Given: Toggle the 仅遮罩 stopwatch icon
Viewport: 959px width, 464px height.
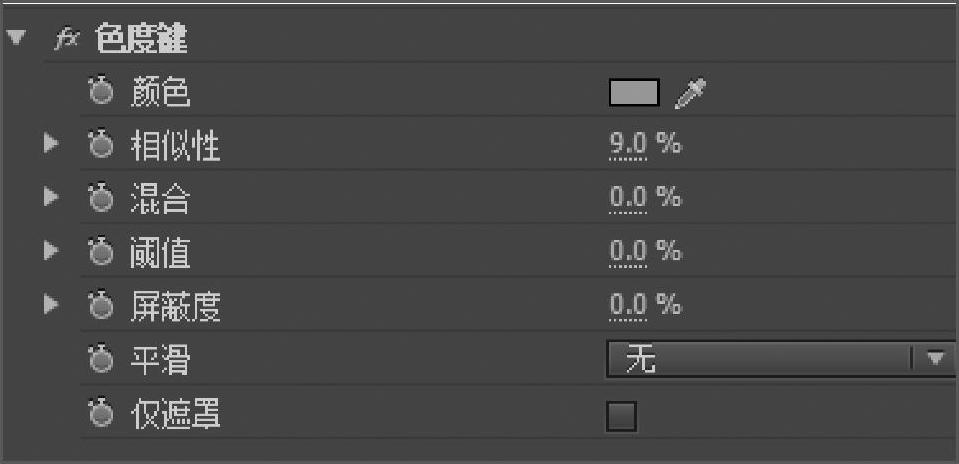Looking at the screenshot, I should 100,413.
